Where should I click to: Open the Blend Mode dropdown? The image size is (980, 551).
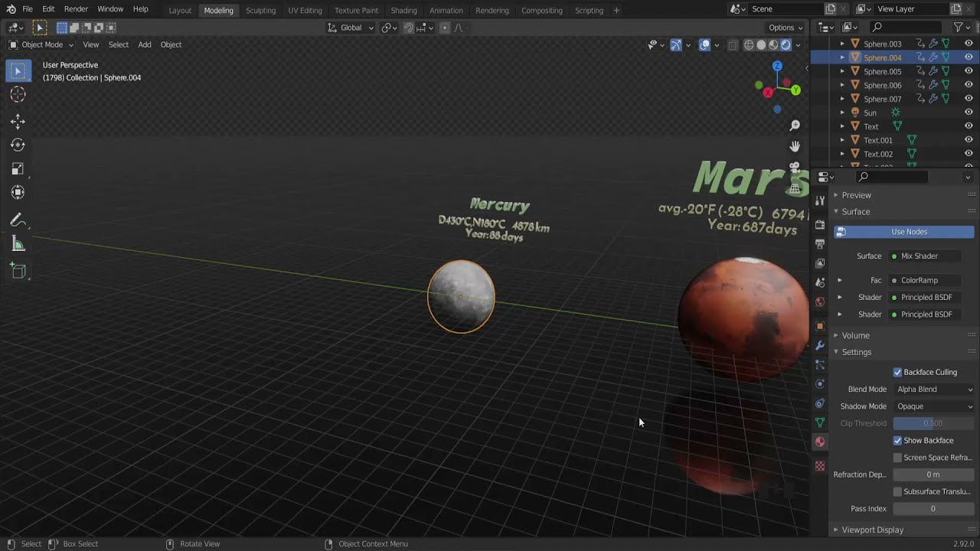pyautogui.click(x=934, y=389)
